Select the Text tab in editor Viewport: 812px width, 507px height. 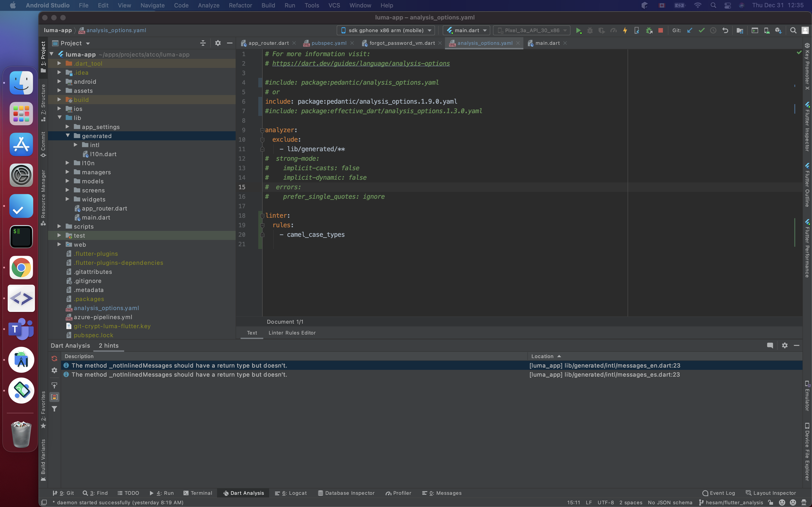[x=251, y=332]
